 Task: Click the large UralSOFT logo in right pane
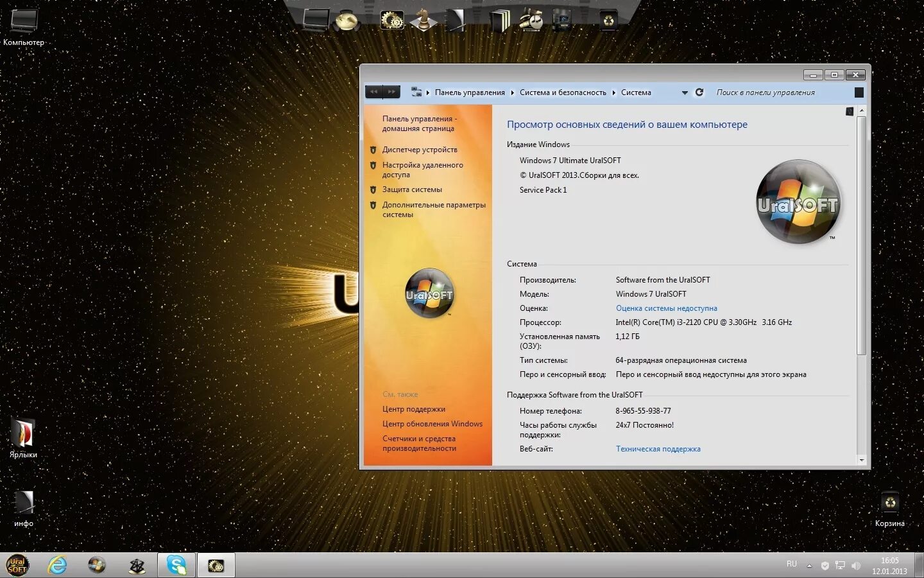click(798, 202)
